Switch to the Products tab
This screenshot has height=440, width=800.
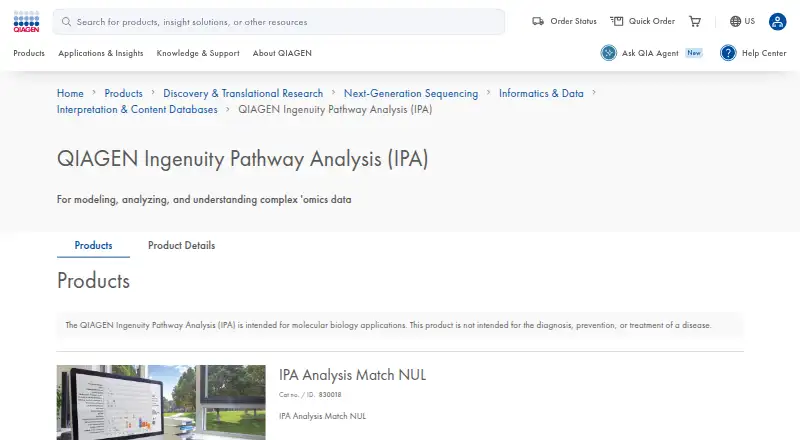point(93,246)
